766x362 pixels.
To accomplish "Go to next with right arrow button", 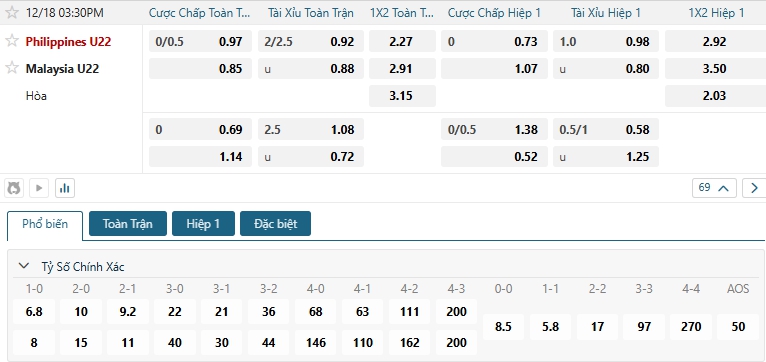I will point(754,188).
